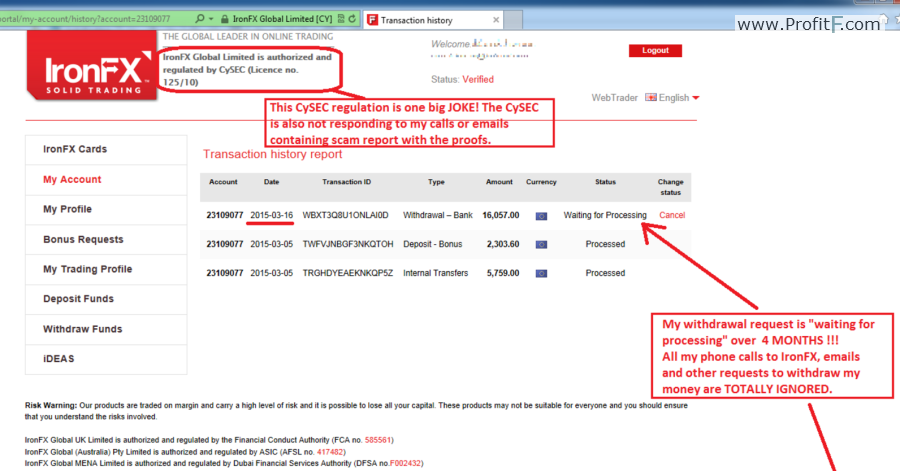Click transaction ID WBXT3Q8U1ONLAI0D

(346, 215)
